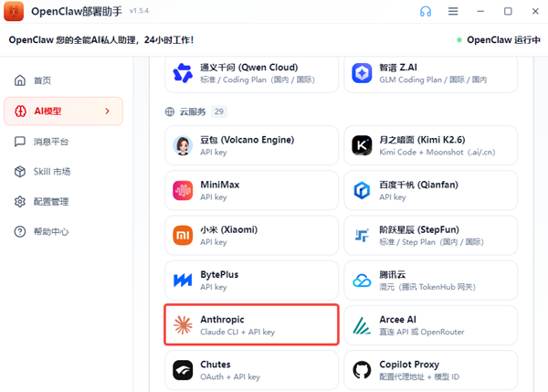Select the Chutes title text
Image resolution: width=548 pixels, height=392 pixels.
pos(216,365)
